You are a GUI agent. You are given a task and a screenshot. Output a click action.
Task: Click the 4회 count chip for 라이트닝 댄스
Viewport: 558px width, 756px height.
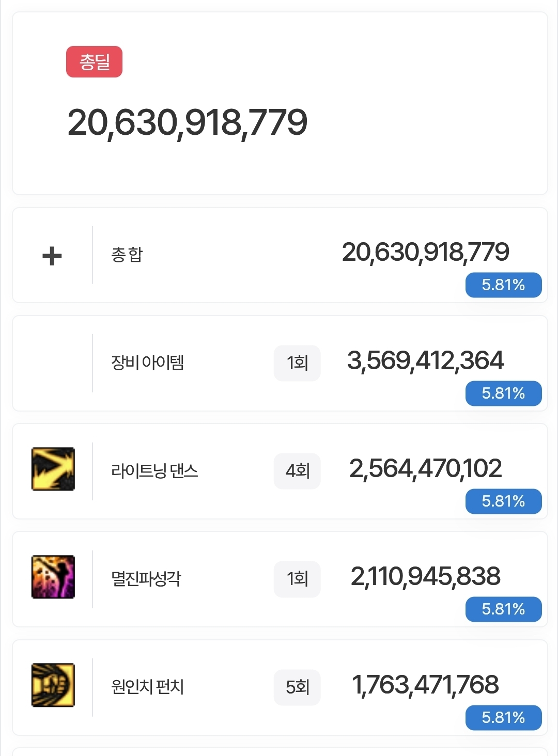tap(297, 471)
